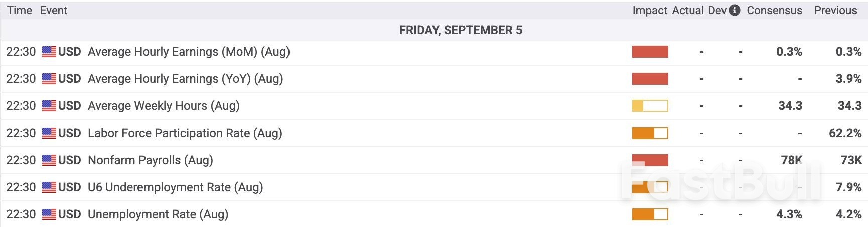
Task: Open Average Weekly Hours (Aug) event
Action: click(x=164, y=106)
